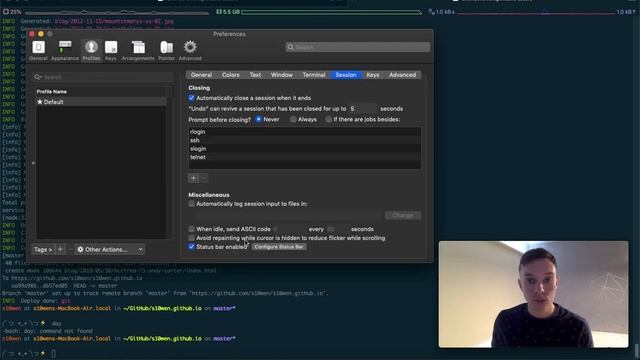
Task: Click the minus button under the jobs list
Action: 204,178
